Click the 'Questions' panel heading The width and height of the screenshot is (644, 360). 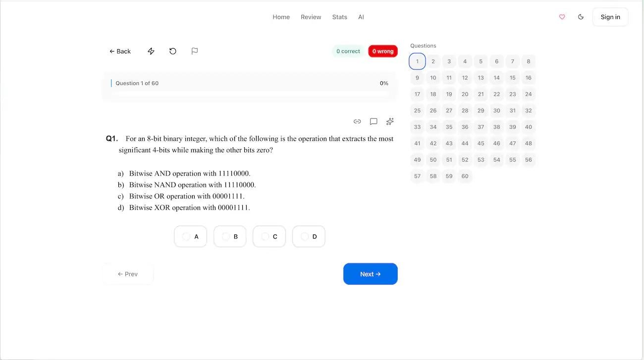coord(423,46)
